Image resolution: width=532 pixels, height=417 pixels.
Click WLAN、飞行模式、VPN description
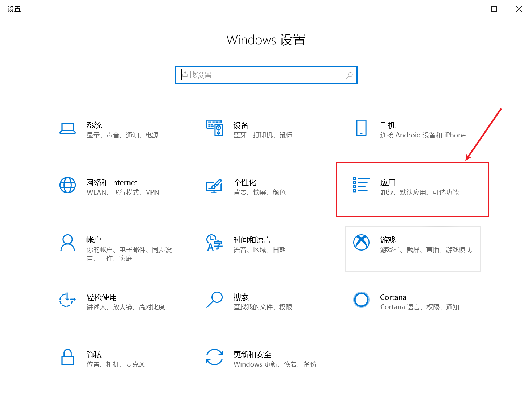pos(123,193)
